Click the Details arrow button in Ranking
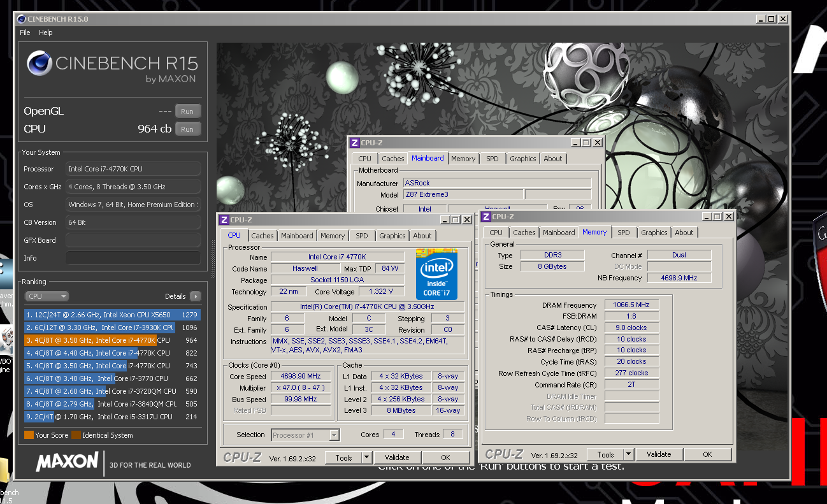 (195, 296)
